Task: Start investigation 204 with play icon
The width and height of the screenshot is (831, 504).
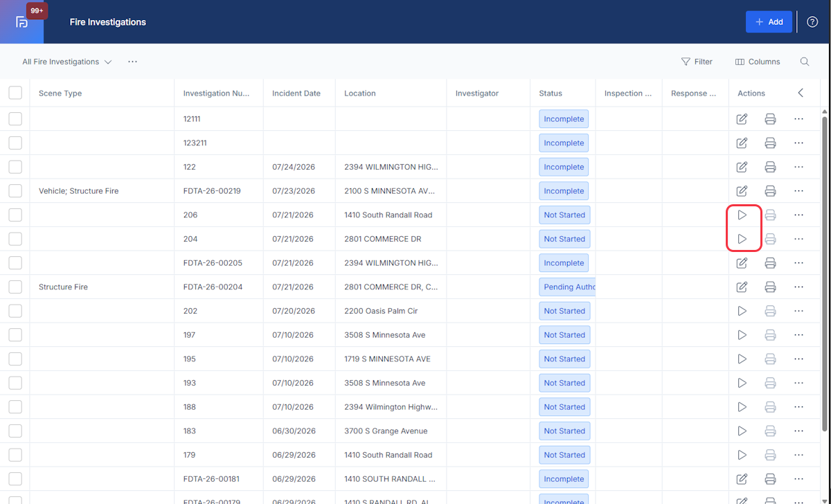Action: pos(742,239)
